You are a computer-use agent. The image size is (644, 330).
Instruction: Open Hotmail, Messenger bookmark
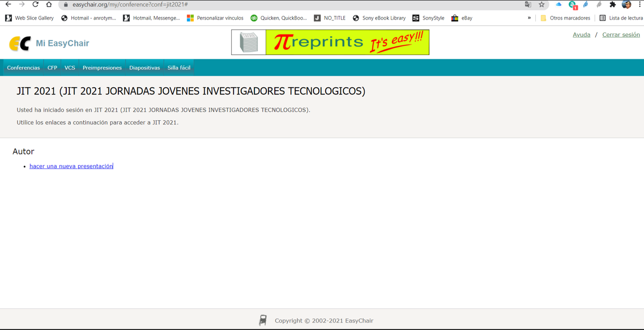coord(151,18)
